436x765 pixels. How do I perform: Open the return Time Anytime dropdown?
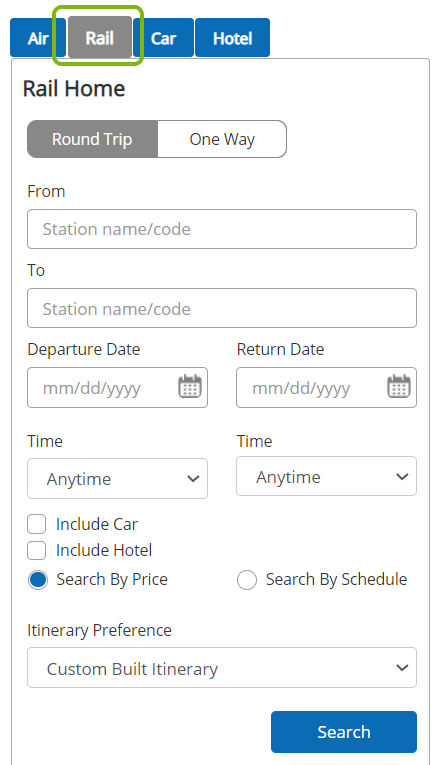point(326,476)
